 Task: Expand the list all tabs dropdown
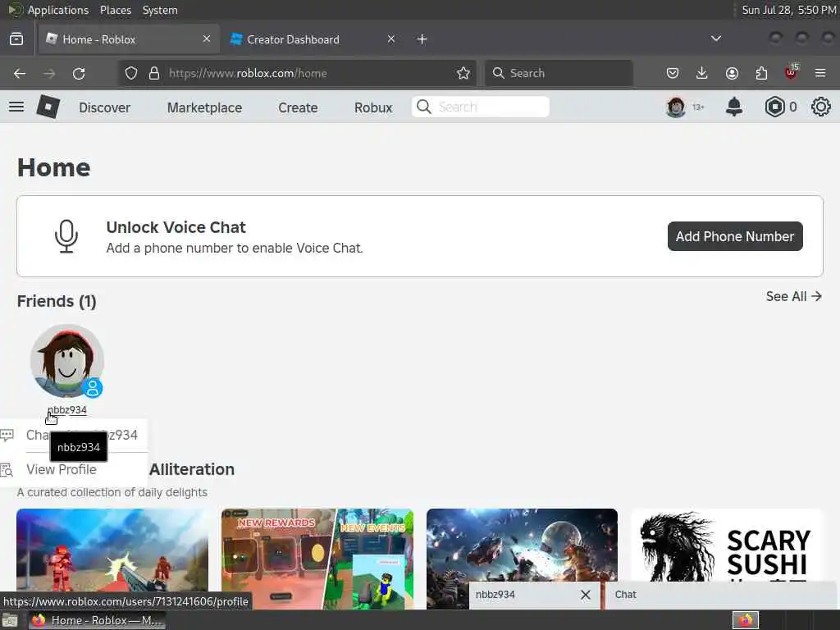coord(715,39)
